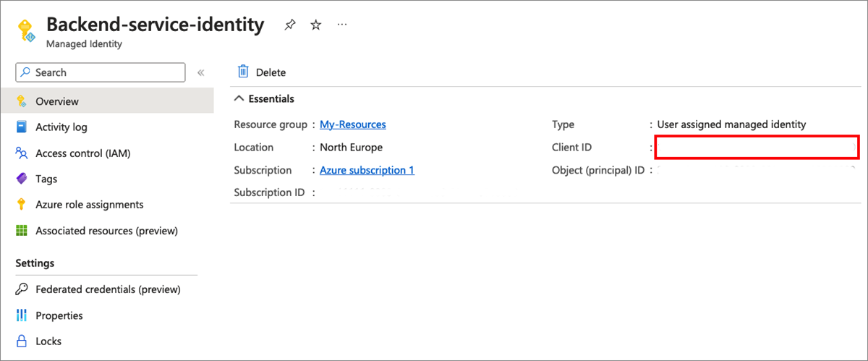Mark resource as favorite with star
This screenshot has height=361, width=868.
[316, 25]
